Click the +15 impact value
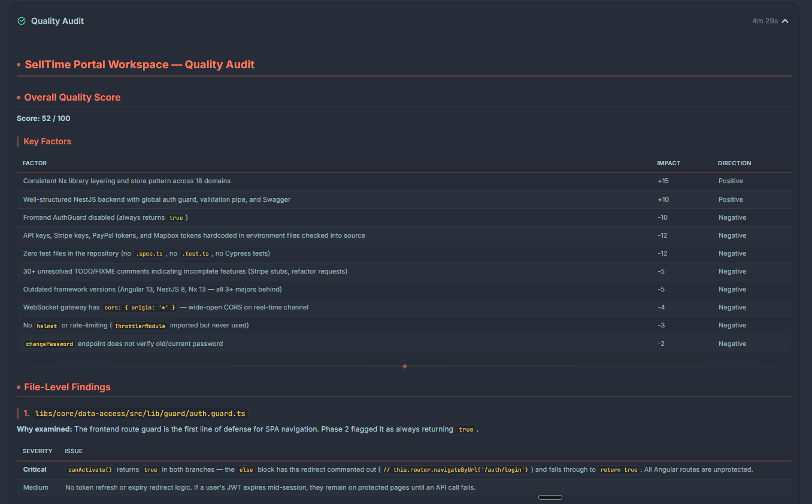 coord(663,181)
